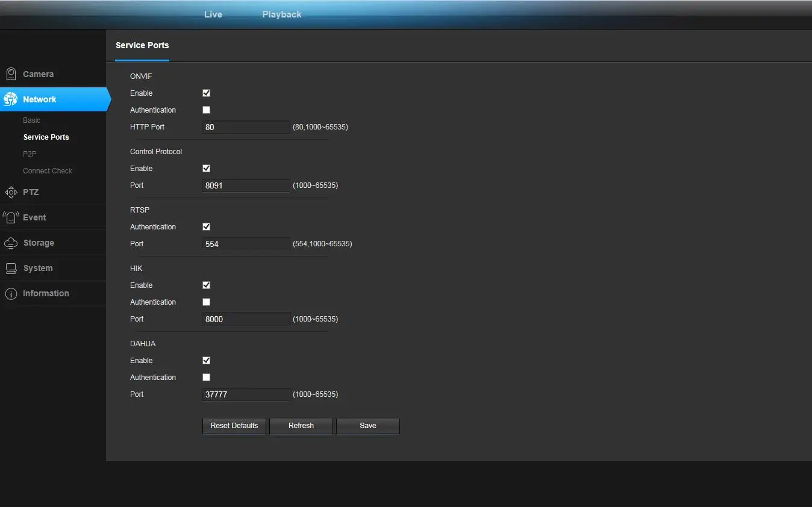This screenshot has height=507, width=812.
Task: Click the HIK section heading
Action: (x=136, y=269)
